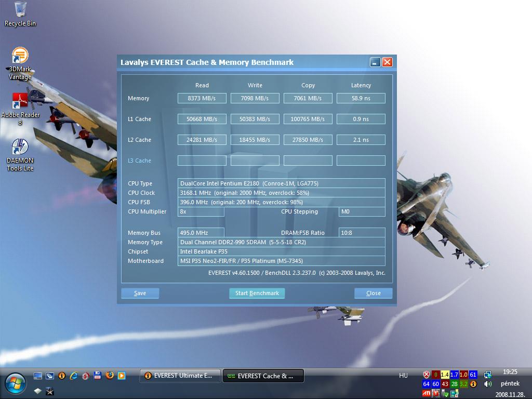Launch EVEREST from the quick launch info icon

(62, 376)
